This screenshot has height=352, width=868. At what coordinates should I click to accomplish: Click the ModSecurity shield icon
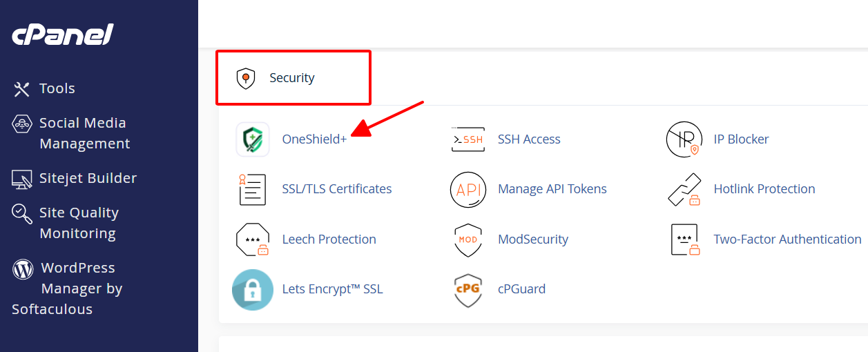pyautogui.click(x=467, y=239)
